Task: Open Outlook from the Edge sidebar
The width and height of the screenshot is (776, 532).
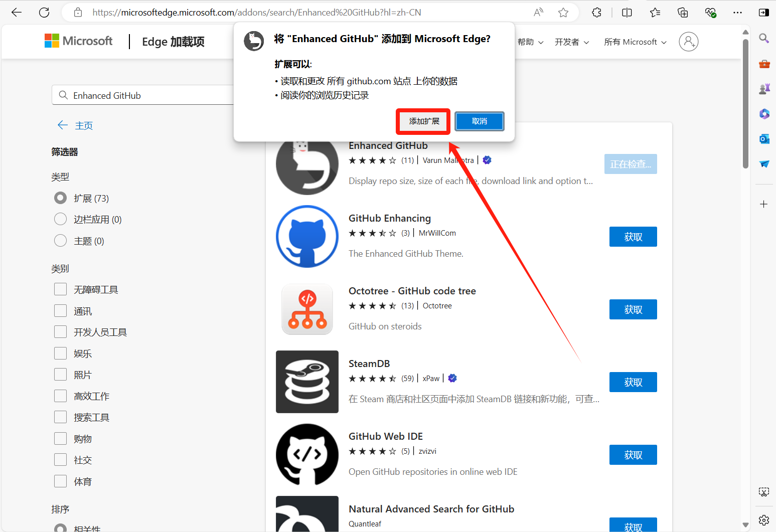Action: pyautogui.click(x=764, y=139)
